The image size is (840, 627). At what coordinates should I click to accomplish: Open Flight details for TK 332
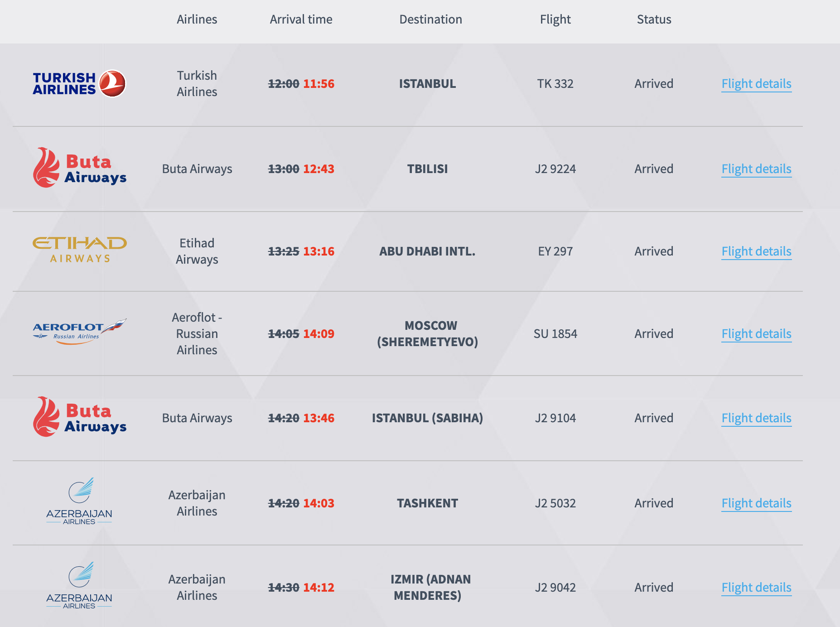756,84
